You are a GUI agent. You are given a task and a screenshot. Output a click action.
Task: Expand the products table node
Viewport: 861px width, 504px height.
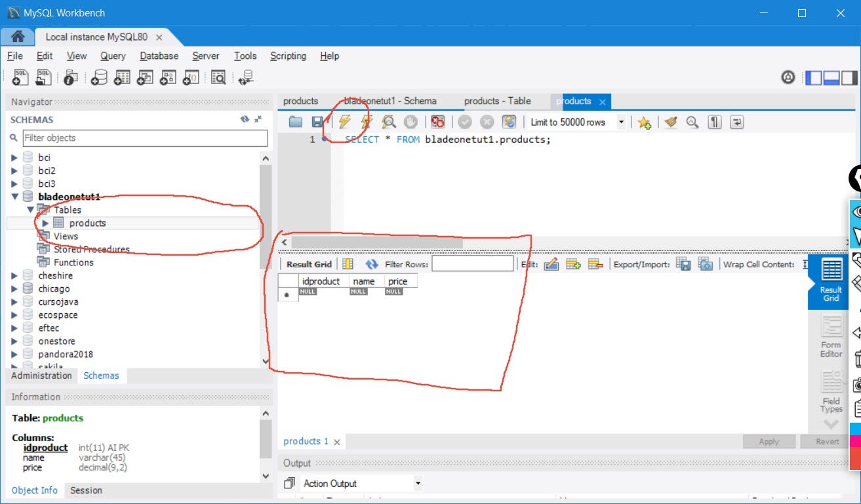45,223
